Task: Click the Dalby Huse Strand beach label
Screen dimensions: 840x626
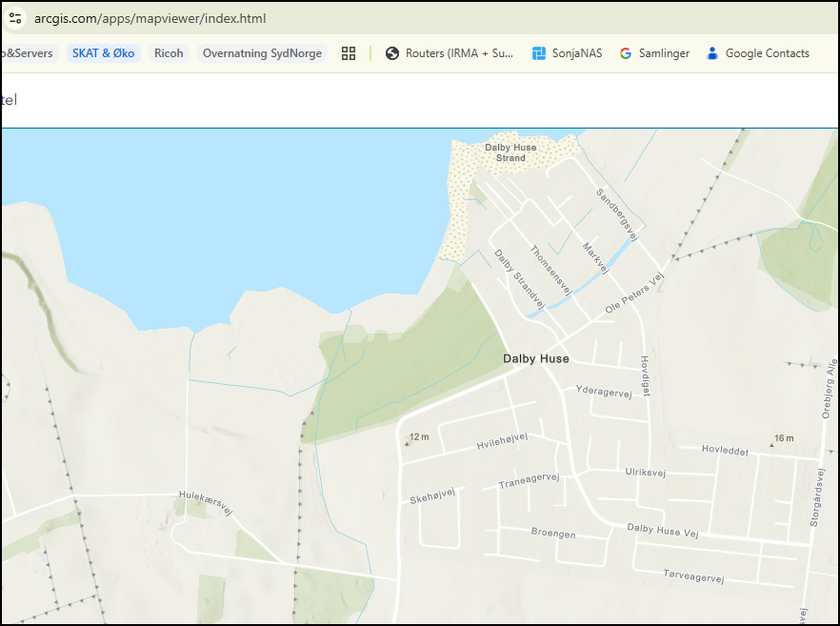Action: (510, 152)
